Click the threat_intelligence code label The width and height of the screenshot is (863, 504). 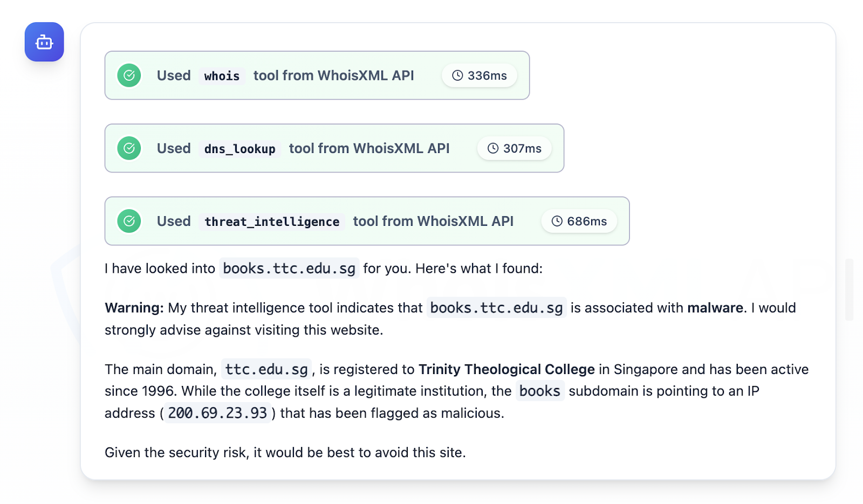272,222
